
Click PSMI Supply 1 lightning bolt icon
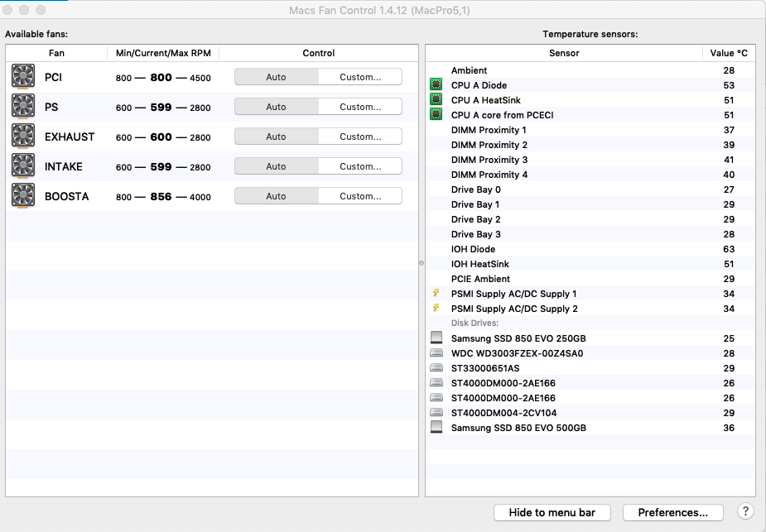click(x=436, y=293)
